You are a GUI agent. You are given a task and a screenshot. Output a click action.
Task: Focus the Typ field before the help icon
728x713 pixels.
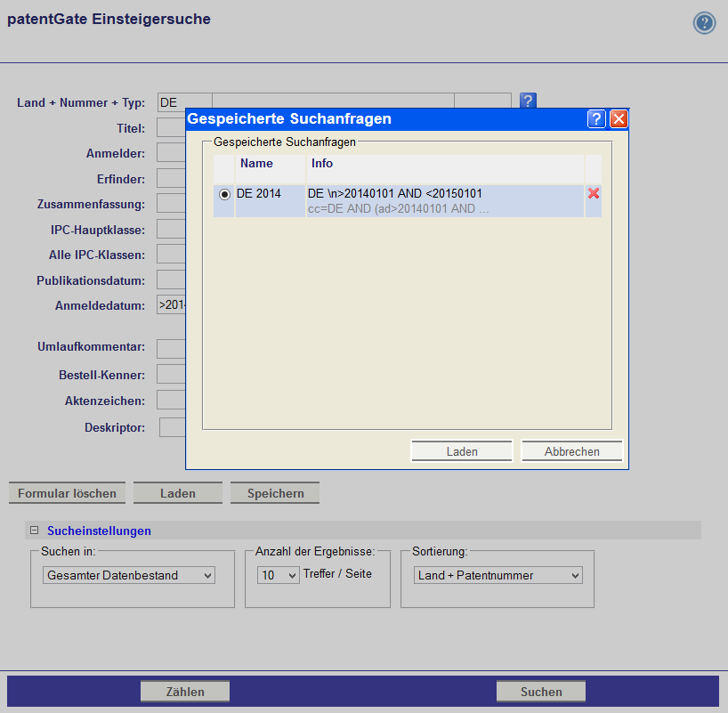click(x=483, y=102)
